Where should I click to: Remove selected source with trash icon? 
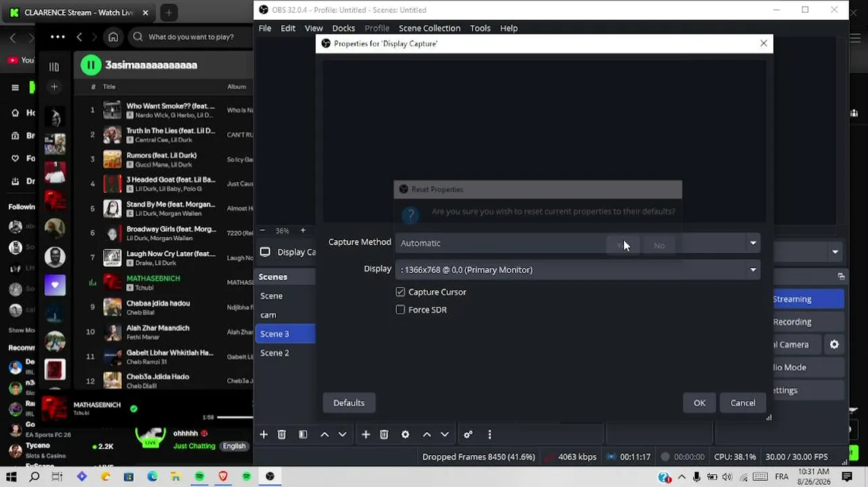[x=384, y=435]
